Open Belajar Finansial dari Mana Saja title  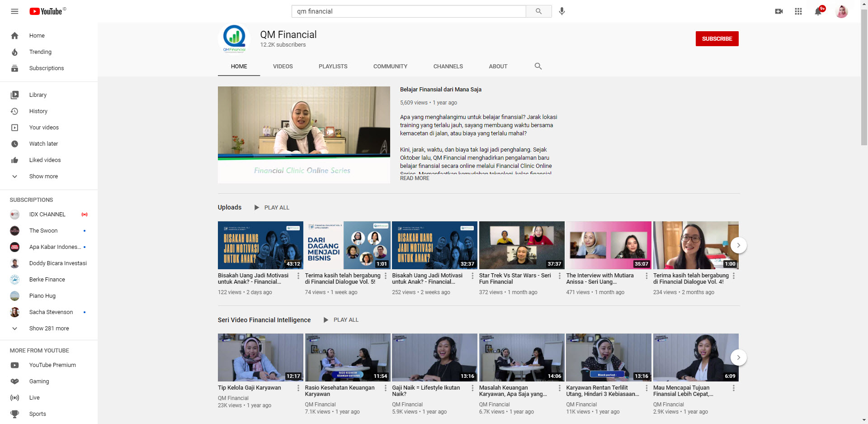click(x=441, y=90)
